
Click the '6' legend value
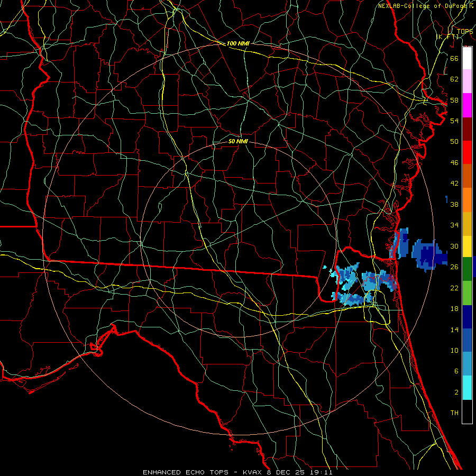coord(456,371)
